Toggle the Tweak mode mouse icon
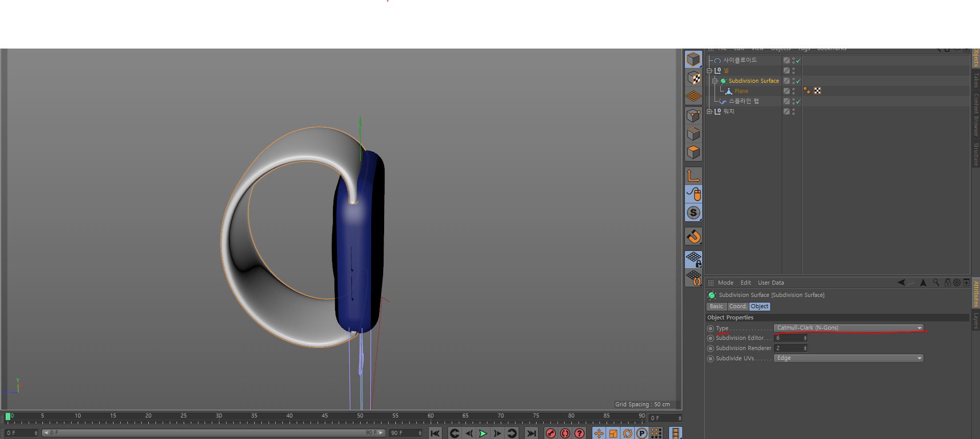 (x=694, y=194)
